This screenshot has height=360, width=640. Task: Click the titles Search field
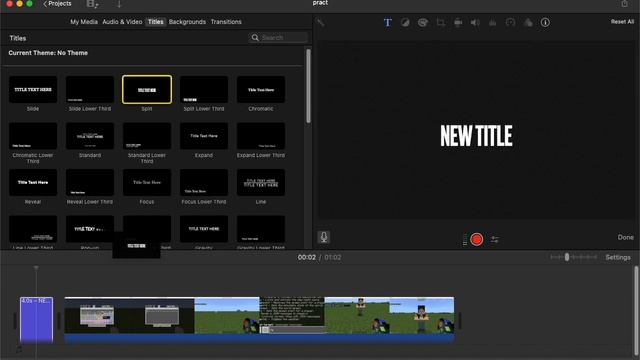coord(278,38)
